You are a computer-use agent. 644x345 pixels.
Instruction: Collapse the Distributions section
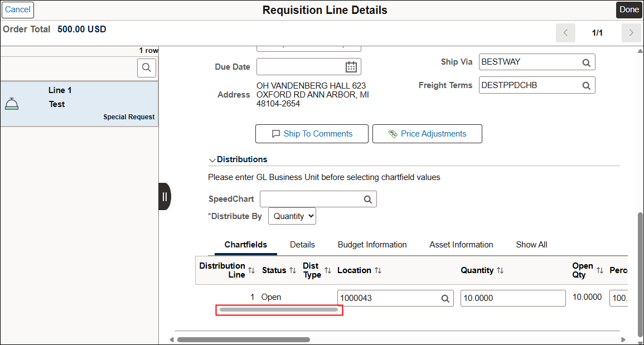(x=212, y=160)
